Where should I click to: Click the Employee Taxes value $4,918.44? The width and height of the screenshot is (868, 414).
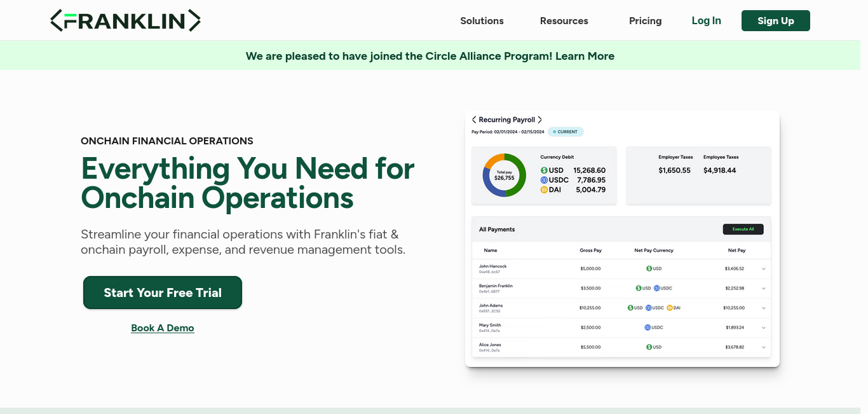(x=720, y=170)
